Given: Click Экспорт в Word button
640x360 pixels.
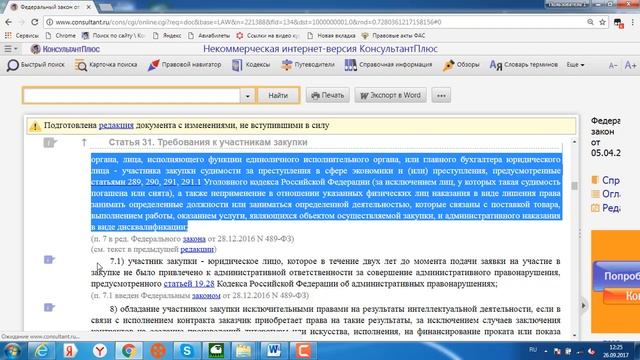Looking at the screenshot, I should (x=391, y=96).
